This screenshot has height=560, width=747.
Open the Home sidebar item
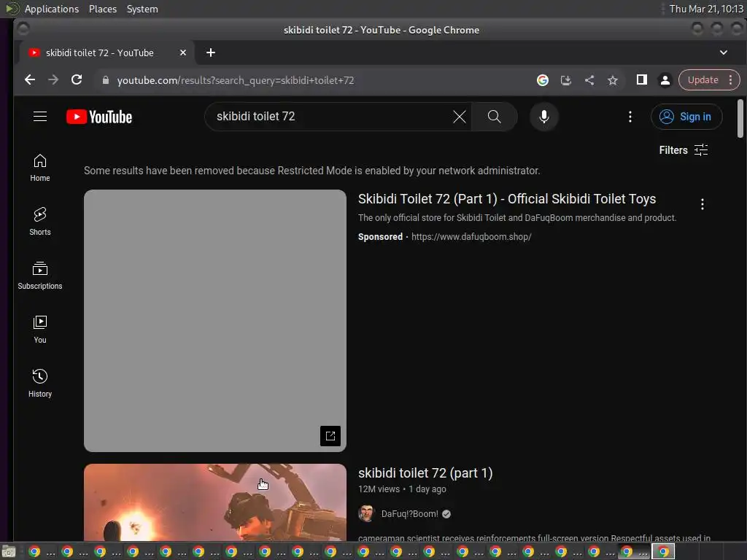(40, 168)
